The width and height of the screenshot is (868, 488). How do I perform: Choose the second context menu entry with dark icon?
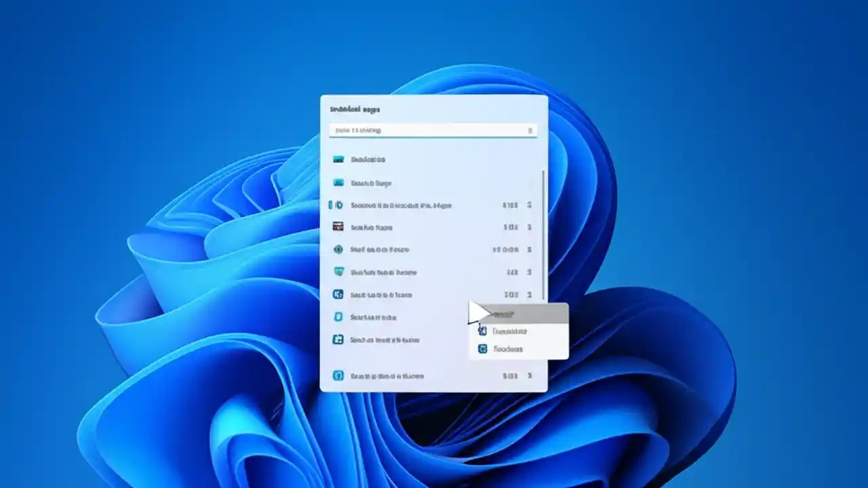(x=510, y=331)
